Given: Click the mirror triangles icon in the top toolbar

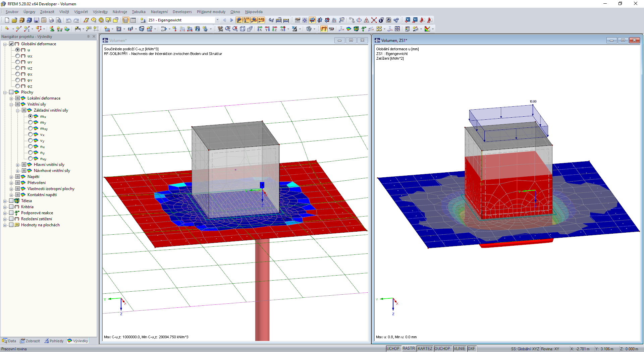Looking at the screenshot, I should point(366,20).
